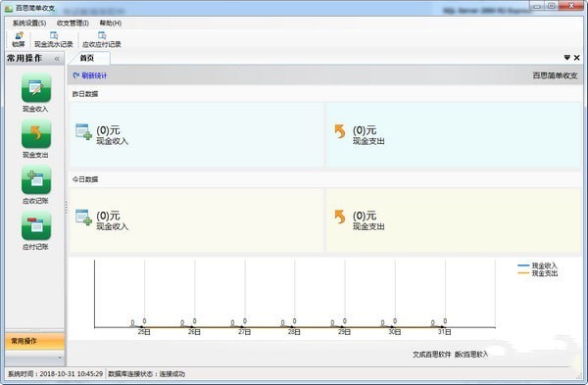The image size is (588, 385).
Task: Click the 昨日数据 section heading
Action: tap(85, 94)
